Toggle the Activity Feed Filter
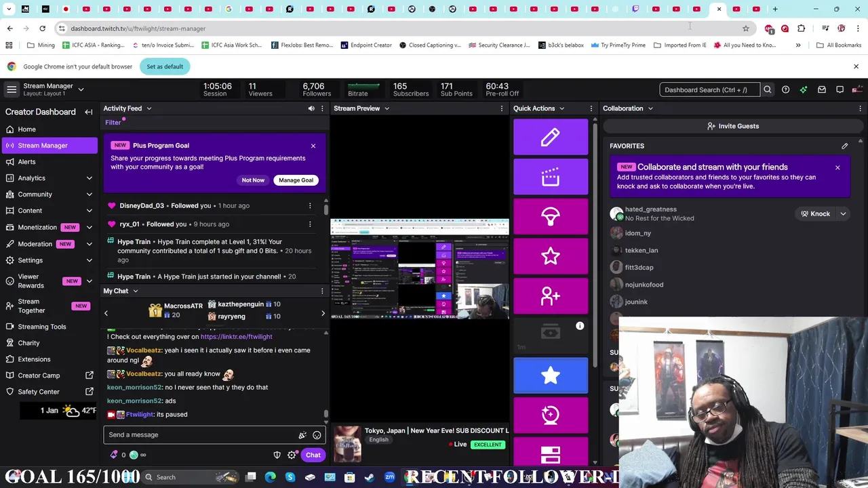 (x=113, y=123)
